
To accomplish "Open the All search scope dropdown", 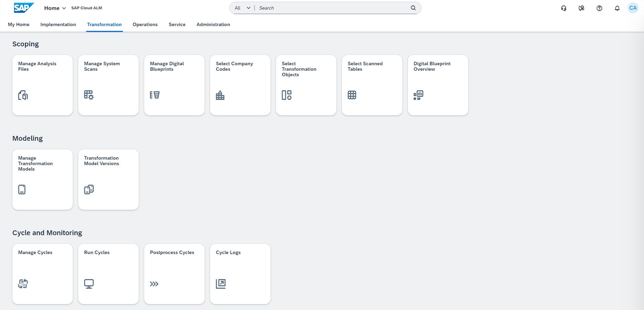I will pyautogui.click(x=242, y=8).
